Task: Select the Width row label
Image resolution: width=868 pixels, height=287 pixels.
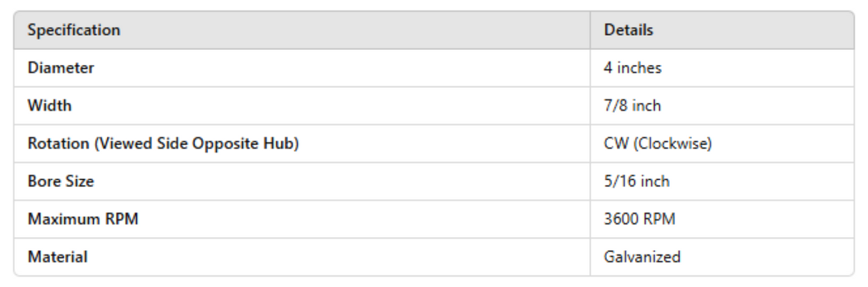Action: (49, 106)
